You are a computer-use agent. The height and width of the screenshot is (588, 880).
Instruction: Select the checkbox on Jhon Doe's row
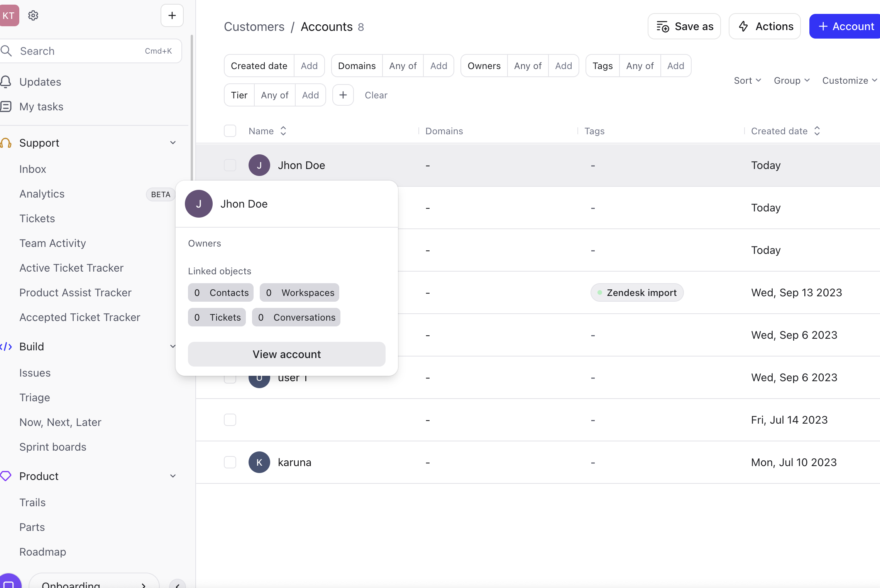230,165
